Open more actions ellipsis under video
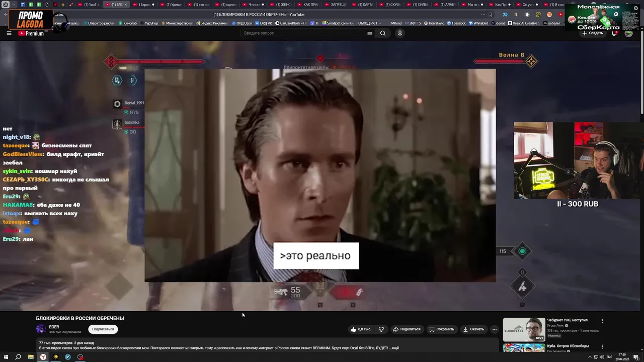The image size is (644, 362). click(495, 329)
